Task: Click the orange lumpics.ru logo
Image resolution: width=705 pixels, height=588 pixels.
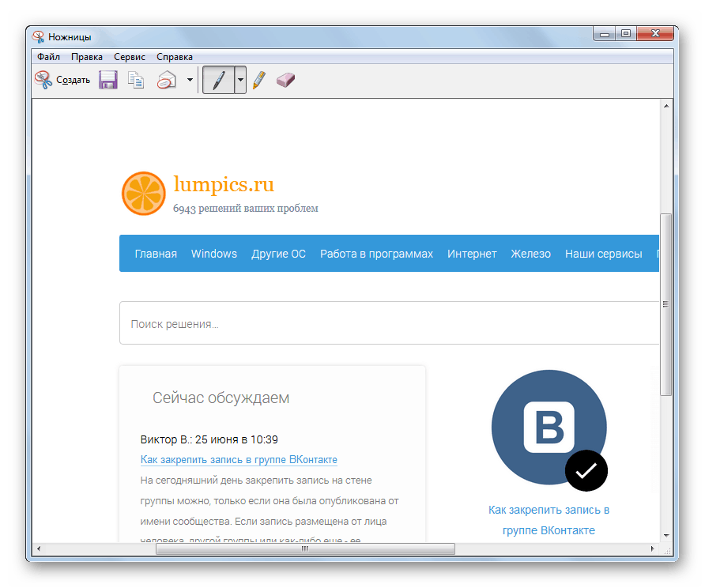Action: [143, 192]
